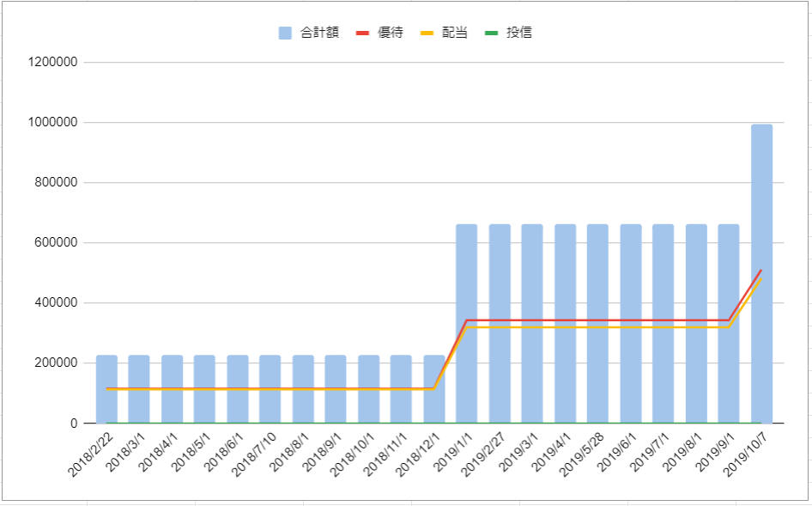Select the 合計額 legend label
This screenshot has width=812, height=506.
point(319,33)
